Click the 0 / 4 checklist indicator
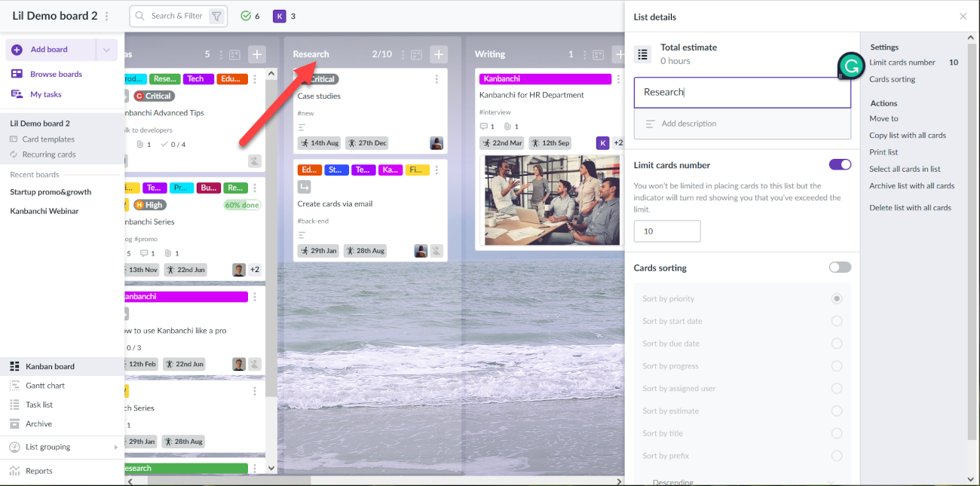The image size is (980, 486). coord(173,145)
